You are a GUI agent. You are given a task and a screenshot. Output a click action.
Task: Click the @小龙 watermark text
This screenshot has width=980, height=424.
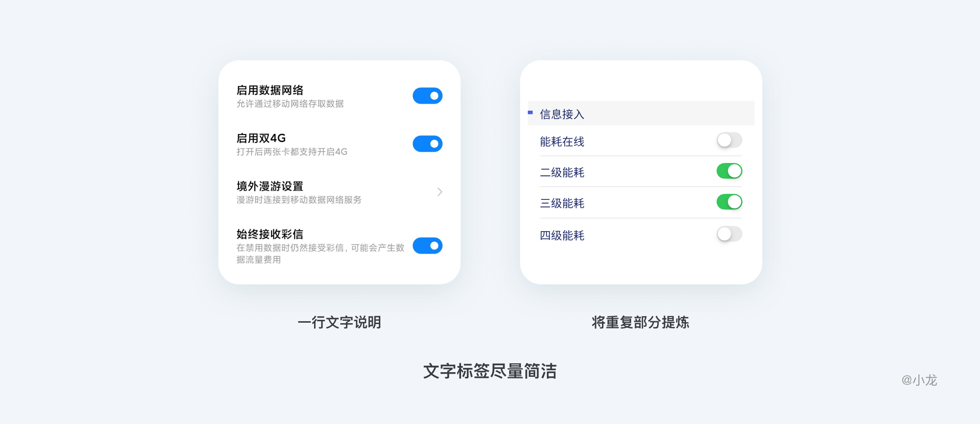click(x=919, y=380)
